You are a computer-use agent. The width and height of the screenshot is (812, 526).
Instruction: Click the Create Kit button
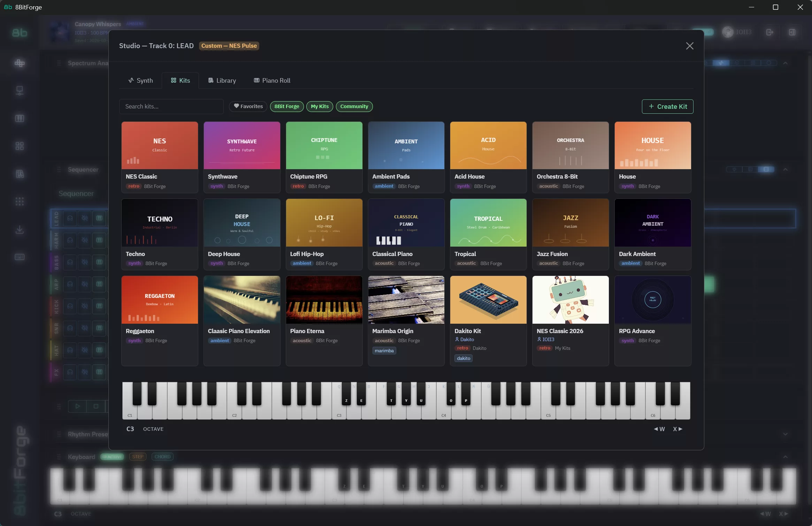(x=667, y=106)
